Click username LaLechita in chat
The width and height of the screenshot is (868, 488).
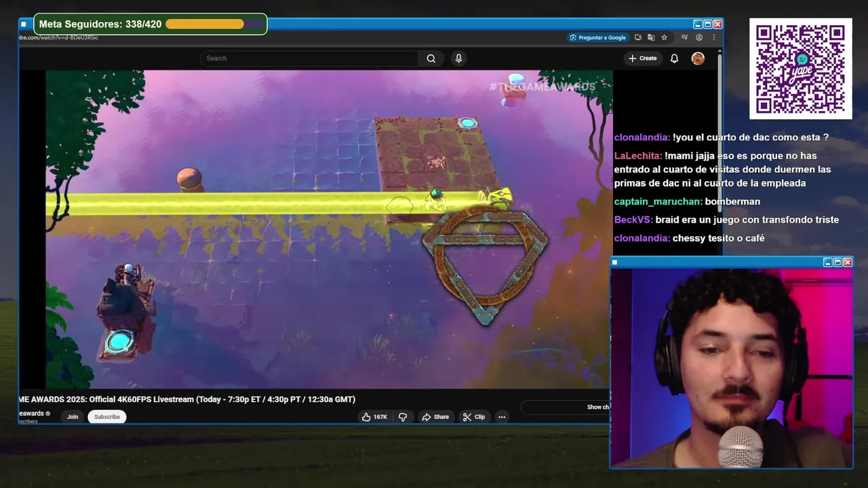pos(638,156)
